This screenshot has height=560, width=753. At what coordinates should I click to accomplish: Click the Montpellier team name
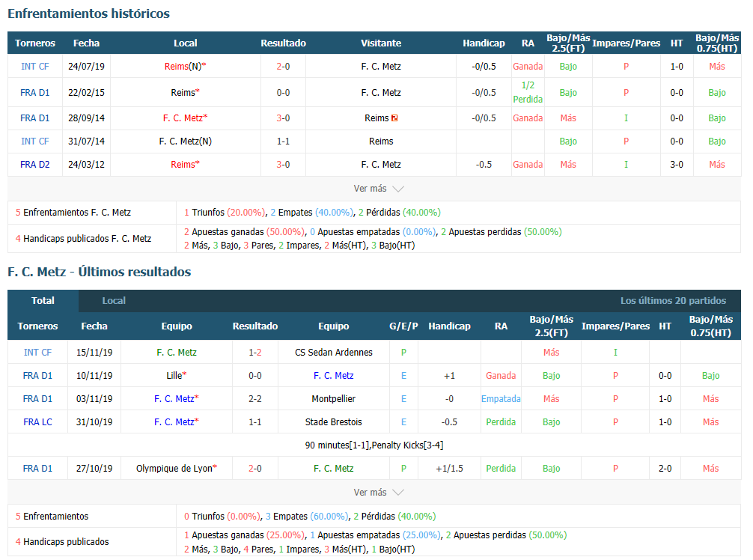(x=333, y=398)
